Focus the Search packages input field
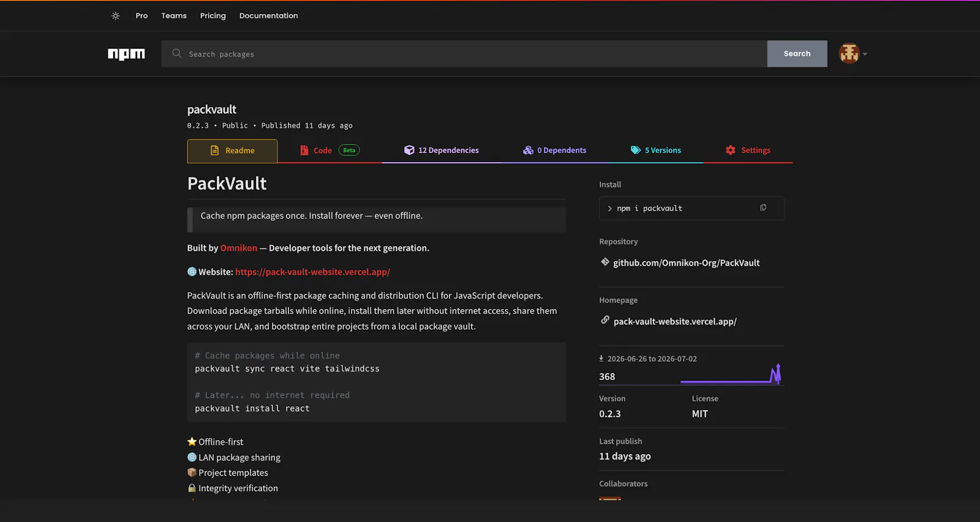 464,54
